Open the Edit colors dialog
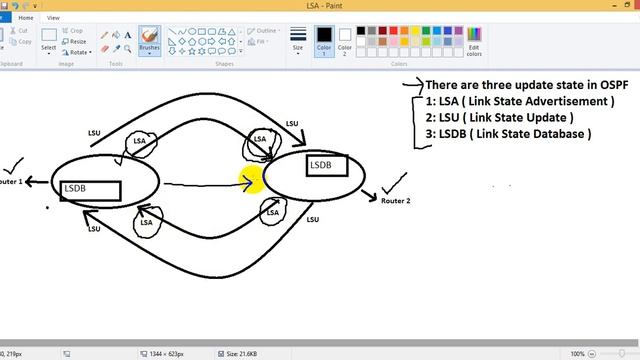 coord(474,42)
